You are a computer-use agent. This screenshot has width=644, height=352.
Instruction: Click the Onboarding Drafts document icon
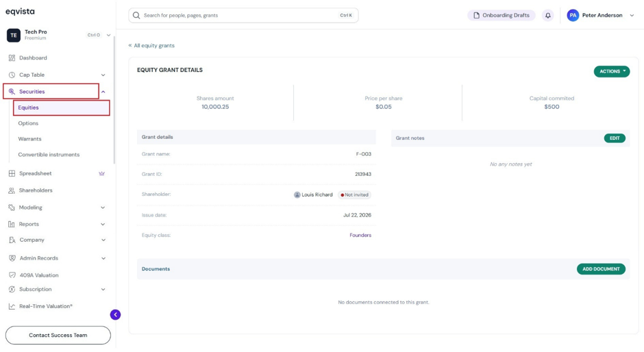[476, 15]
